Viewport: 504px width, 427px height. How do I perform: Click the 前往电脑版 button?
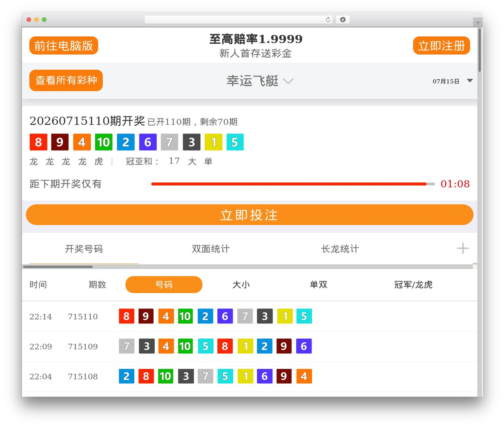click(63, 46)
